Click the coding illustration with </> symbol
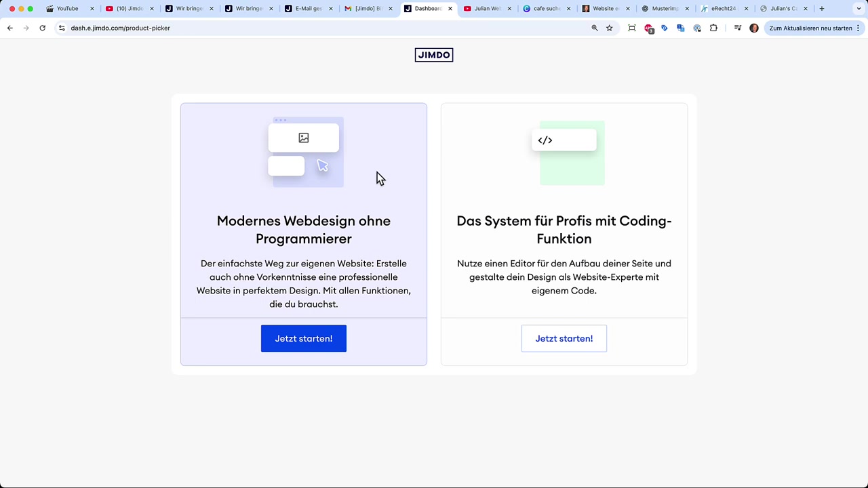Viewport: 868px width, 488px height. click(x=568, y=152)
